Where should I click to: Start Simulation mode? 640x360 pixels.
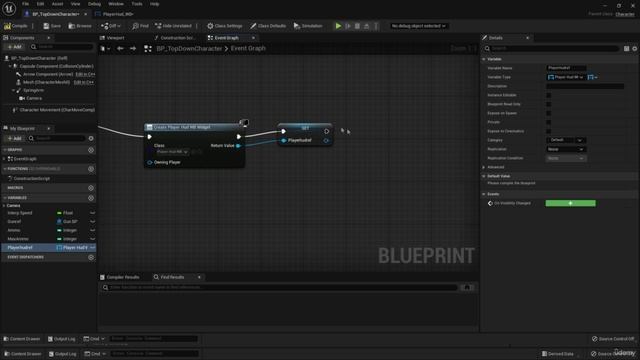[x=308, y=26]
